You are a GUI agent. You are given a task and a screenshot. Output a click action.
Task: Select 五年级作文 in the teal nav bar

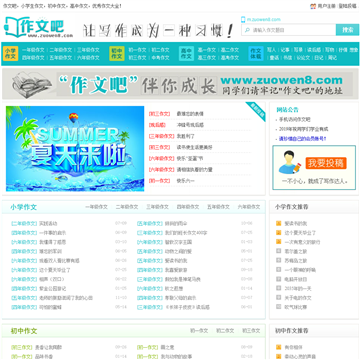pyautogui.click(x=61, y=58)
